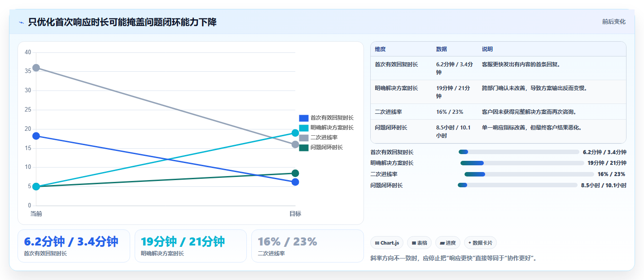Open the 16% / 23% stat card
The image size is (644, 280).
(307, 246)
